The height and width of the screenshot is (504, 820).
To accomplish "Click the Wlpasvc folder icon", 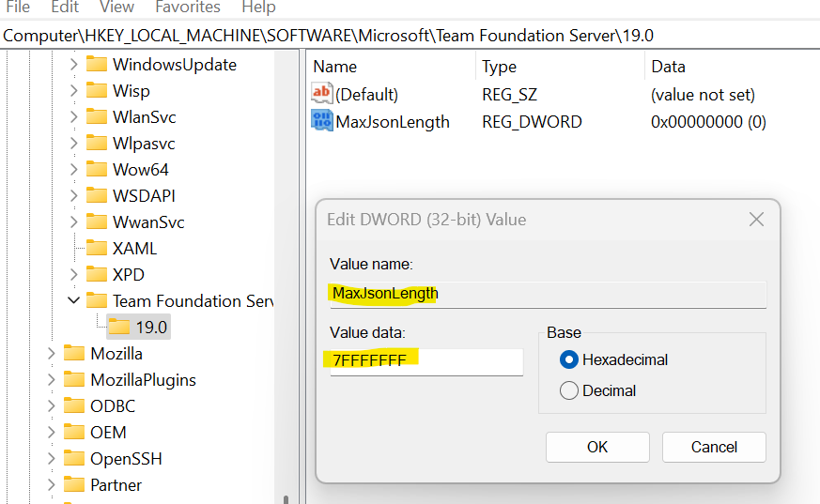I will 97,143.
